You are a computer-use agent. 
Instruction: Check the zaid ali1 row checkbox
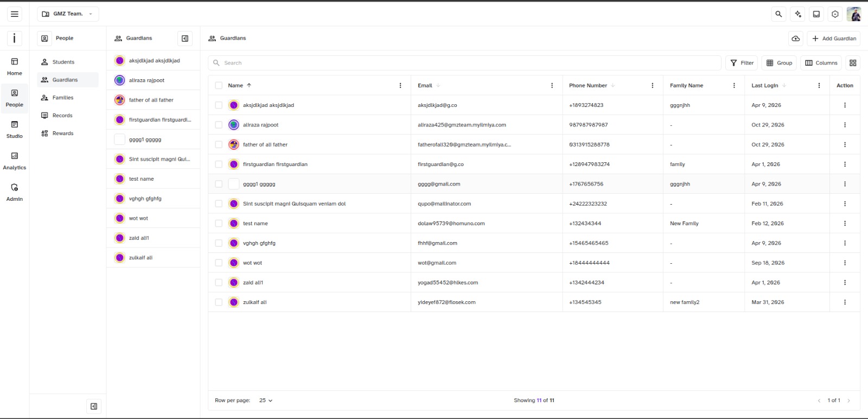tap(219, 283)
